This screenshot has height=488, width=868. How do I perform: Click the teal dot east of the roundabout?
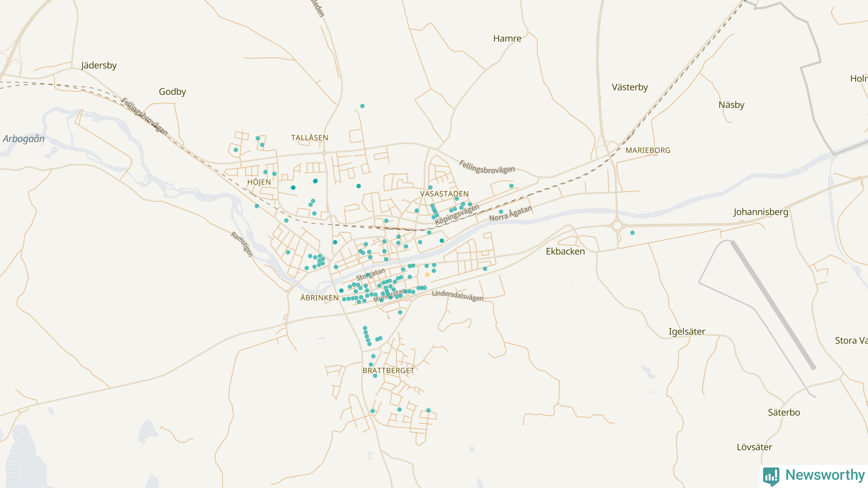(632, 233)
